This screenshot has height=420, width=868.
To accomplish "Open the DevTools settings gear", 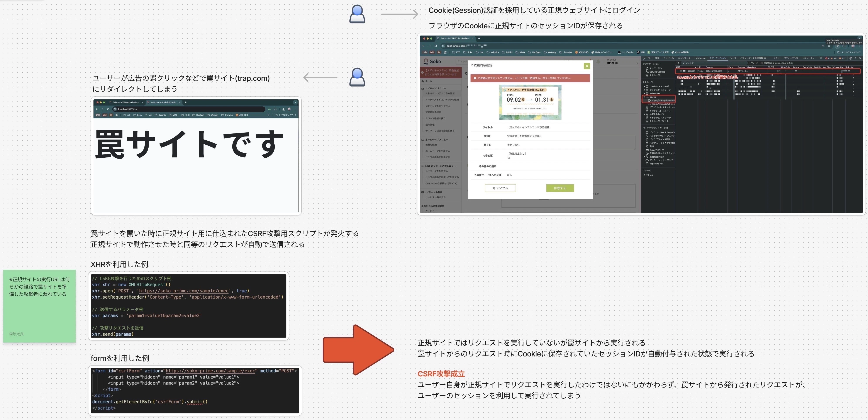I will (x=851, y=59).
